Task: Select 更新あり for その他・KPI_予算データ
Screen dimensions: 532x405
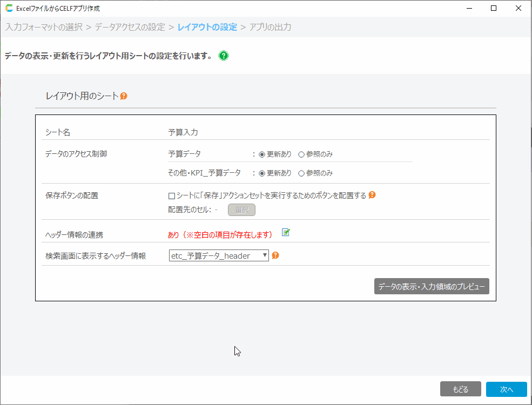Action: click(x=262, y=173)
